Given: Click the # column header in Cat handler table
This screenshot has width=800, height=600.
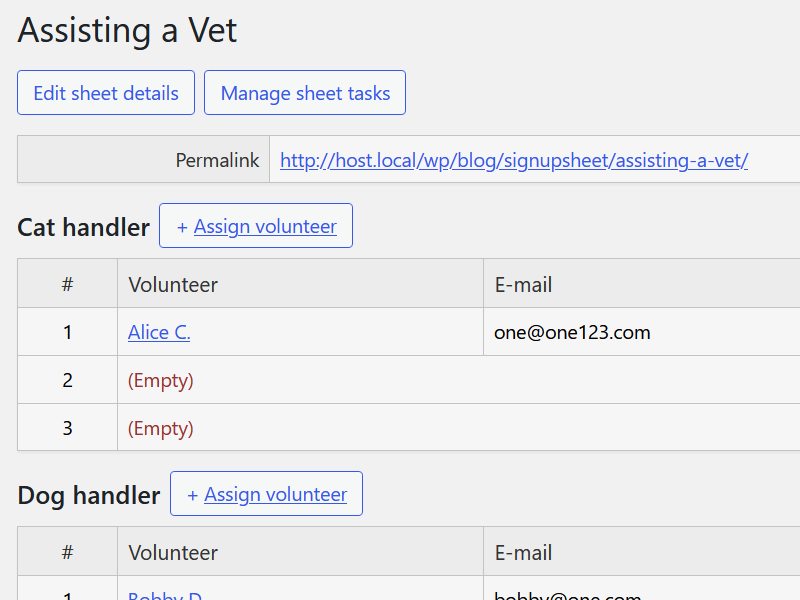Looking at the screenshot, I should point(67,284).
